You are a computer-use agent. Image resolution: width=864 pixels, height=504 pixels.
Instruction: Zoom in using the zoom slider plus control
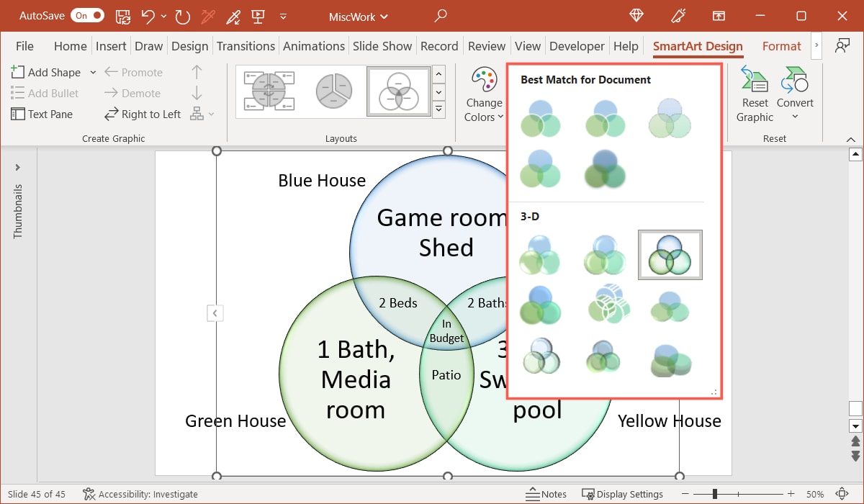point(790,495)
